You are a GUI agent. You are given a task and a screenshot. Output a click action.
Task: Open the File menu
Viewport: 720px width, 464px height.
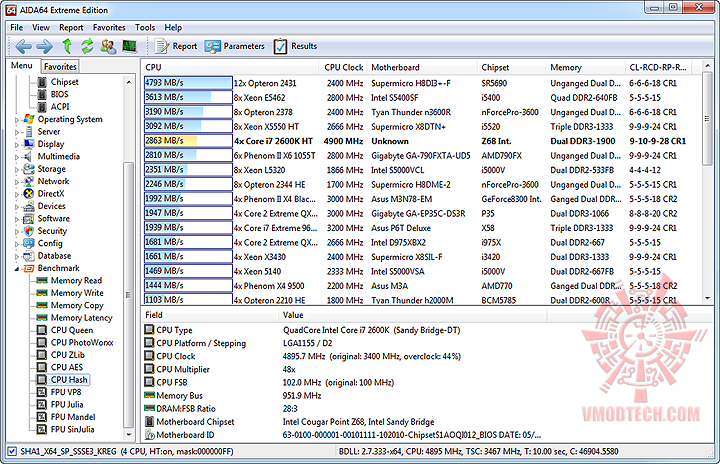17,28
